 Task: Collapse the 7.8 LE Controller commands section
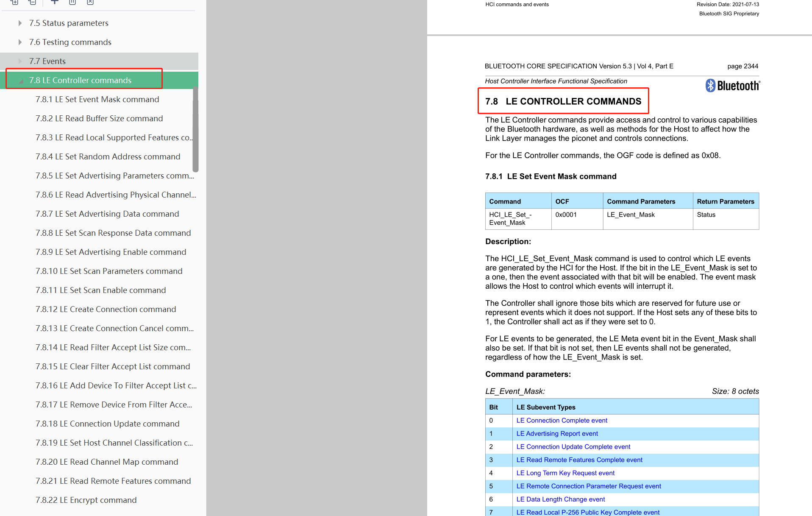coord(21,81)
